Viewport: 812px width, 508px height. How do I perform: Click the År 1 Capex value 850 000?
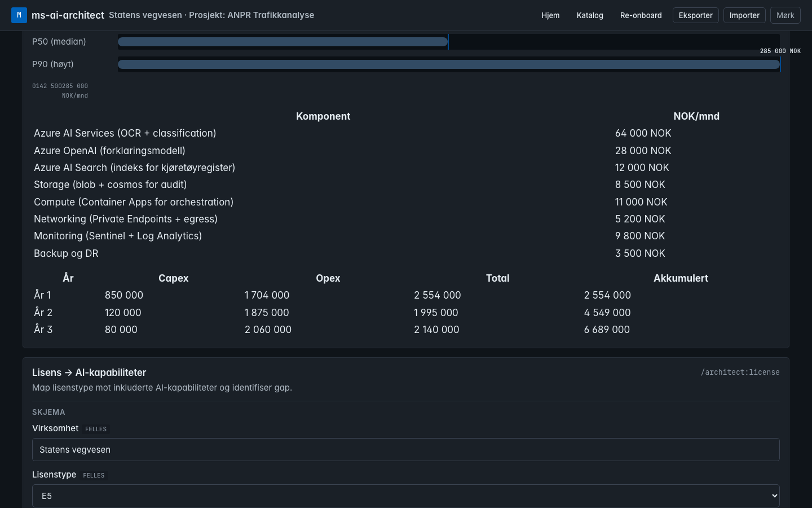(124, 295)
